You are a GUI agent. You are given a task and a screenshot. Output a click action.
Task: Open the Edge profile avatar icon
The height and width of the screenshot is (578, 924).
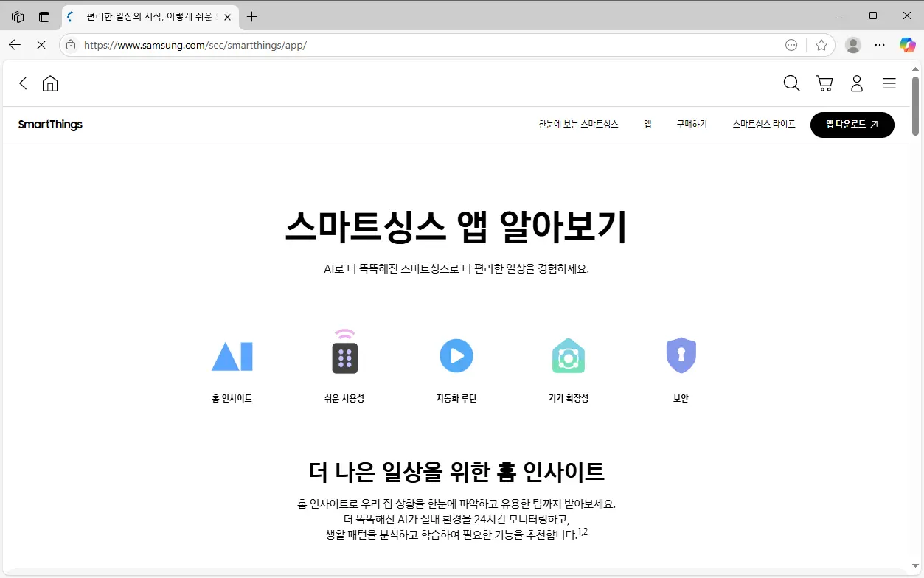point(853,45)
